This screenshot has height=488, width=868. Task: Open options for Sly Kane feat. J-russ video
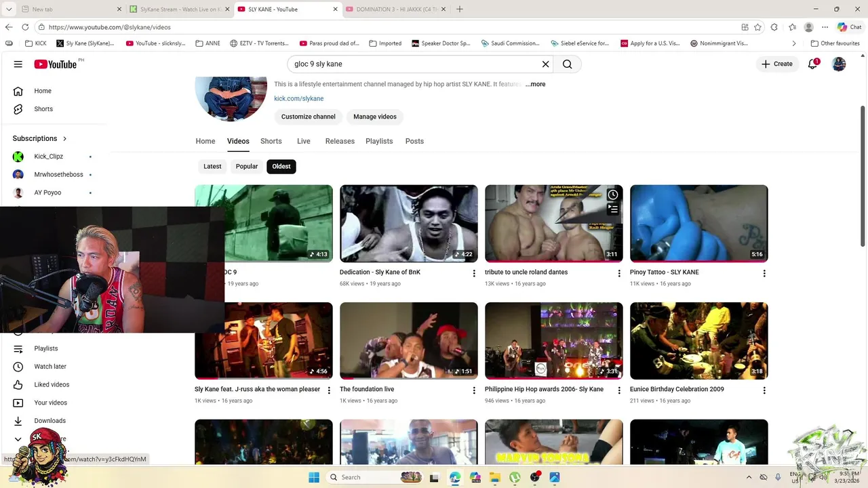click(x=329, y=390)
